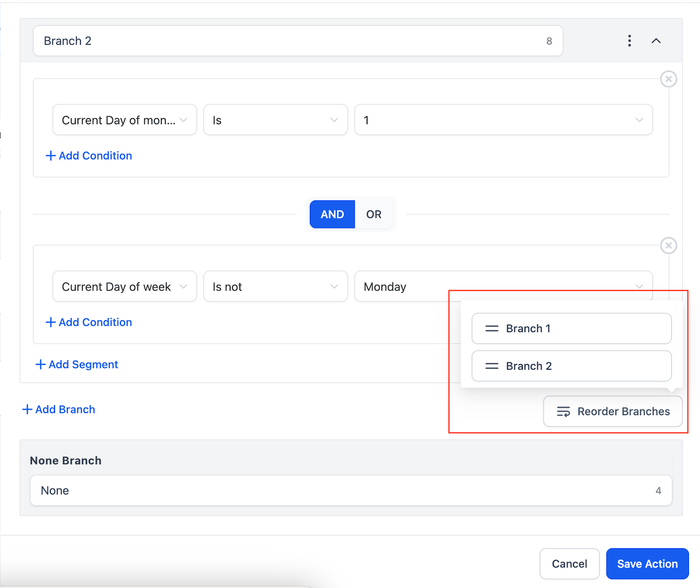Save the action
700x588 pixels.
point(647,564)
